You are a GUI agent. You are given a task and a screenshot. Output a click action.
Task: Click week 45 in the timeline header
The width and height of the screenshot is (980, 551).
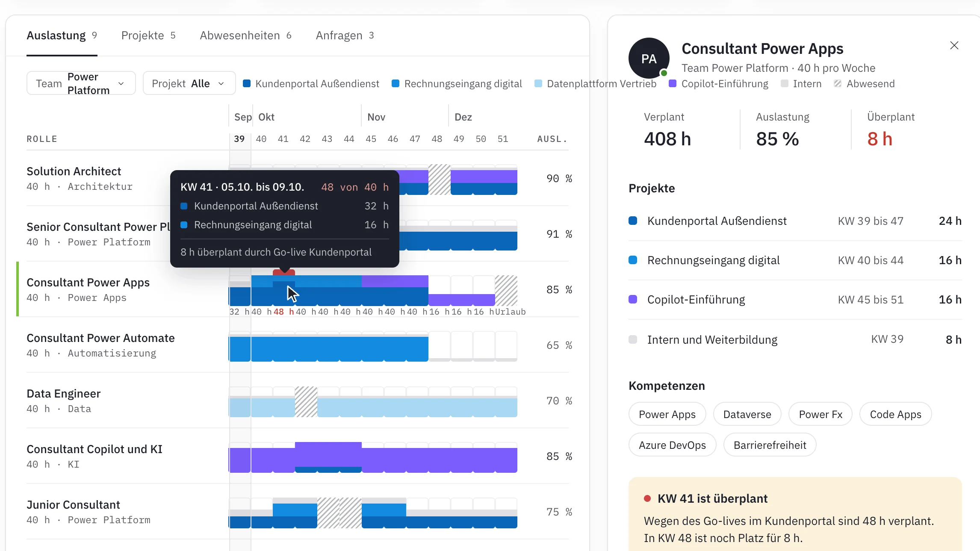(371, 139)
